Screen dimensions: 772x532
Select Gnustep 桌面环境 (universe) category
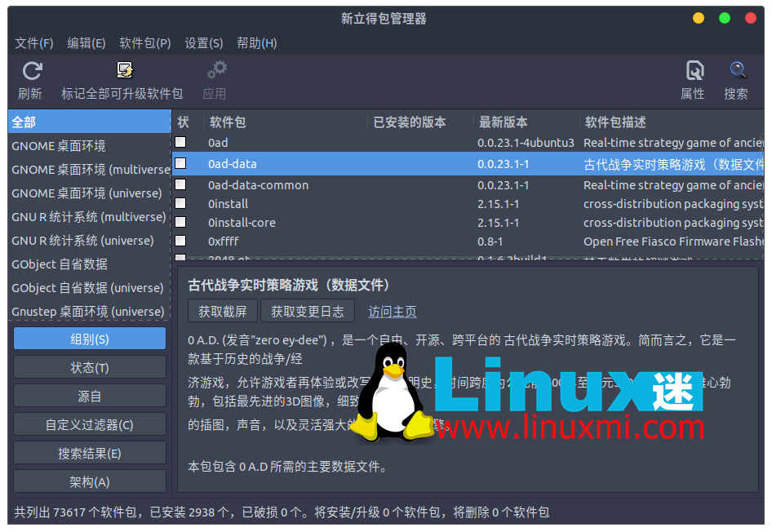click(89, 311)
